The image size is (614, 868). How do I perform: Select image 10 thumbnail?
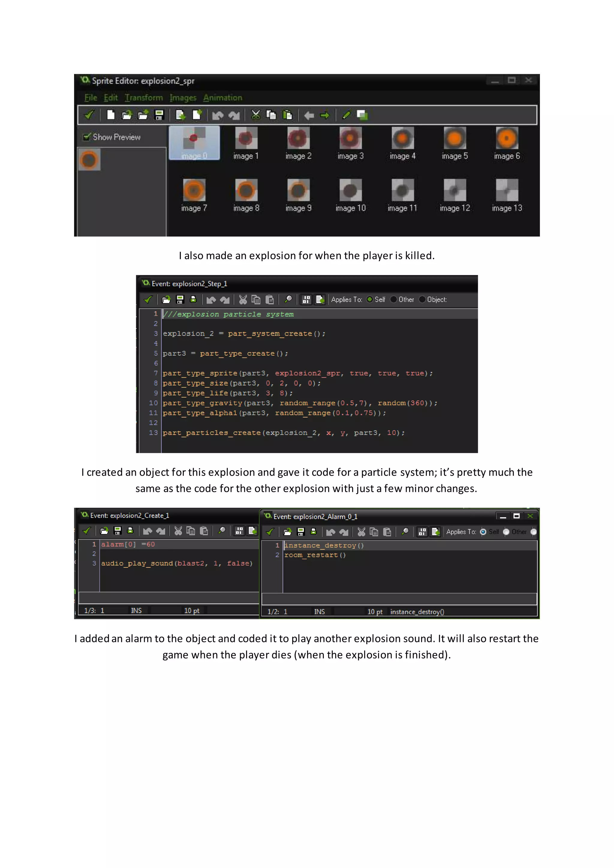coord(350,191)
